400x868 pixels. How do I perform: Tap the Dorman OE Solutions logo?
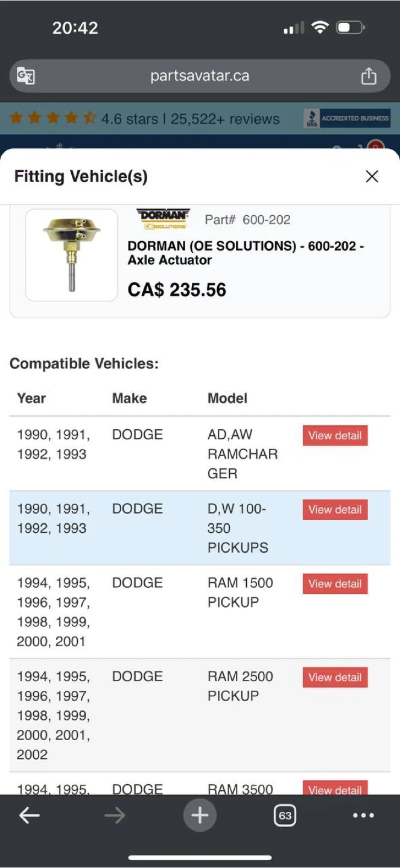click(163, 219)
